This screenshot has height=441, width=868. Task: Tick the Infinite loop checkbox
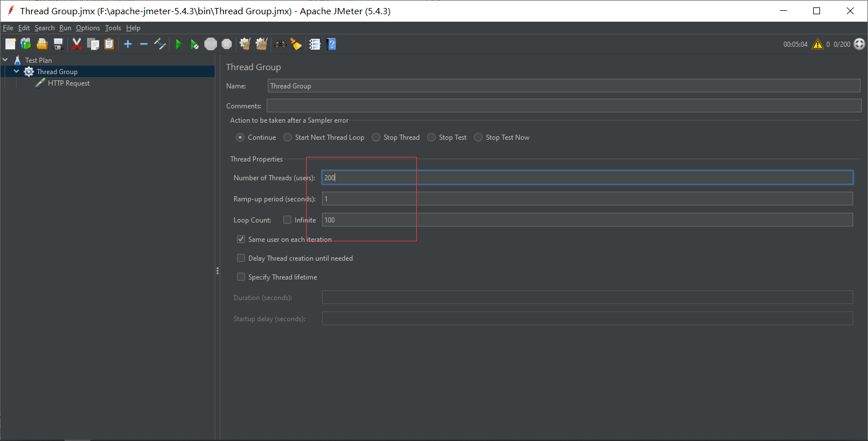[x=287, y=220]
